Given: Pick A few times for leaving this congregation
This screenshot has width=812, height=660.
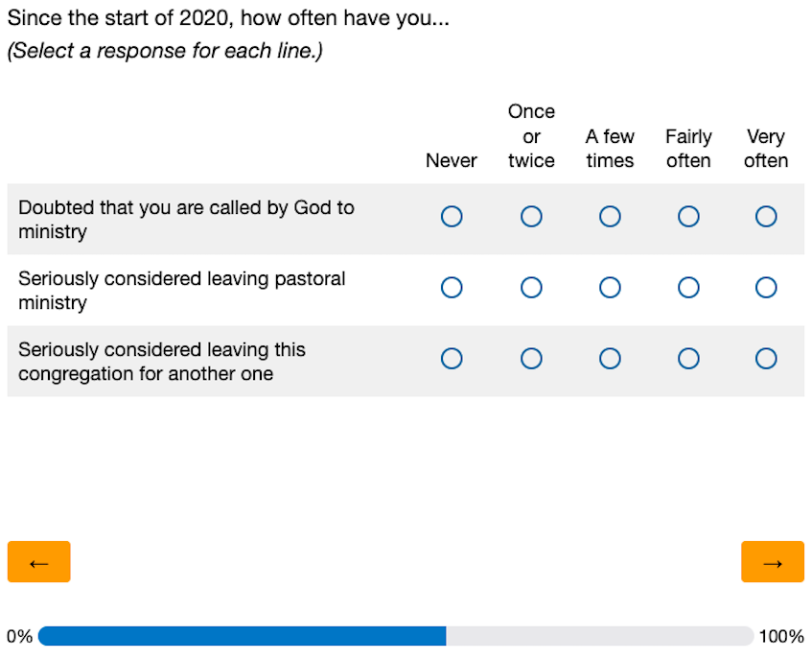Looking at the screenshot, I should [610, 359].
